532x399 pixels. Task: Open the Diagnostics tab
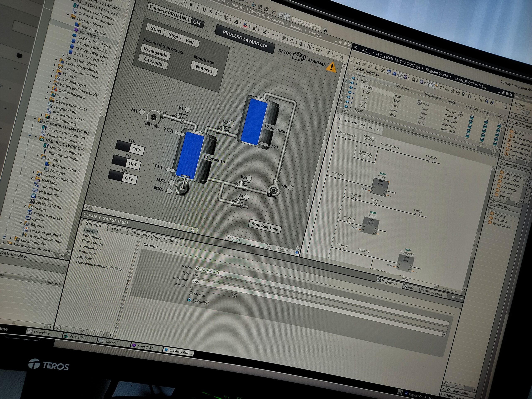click(433, 292)
